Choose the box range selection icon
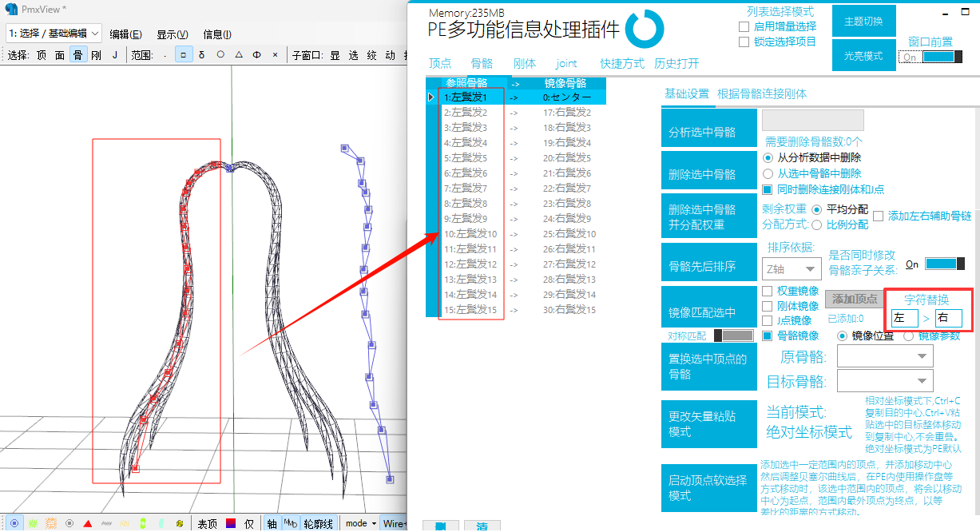 pos(183,55)
